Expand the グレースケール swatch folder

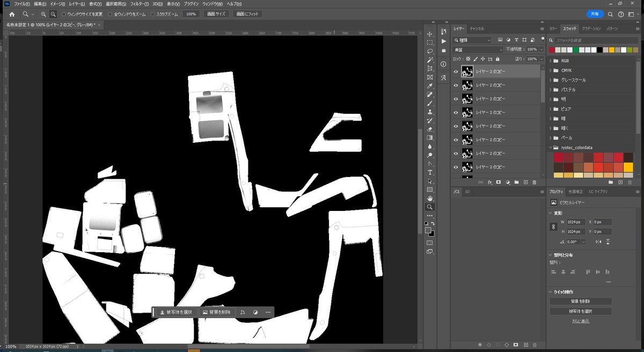551,80
